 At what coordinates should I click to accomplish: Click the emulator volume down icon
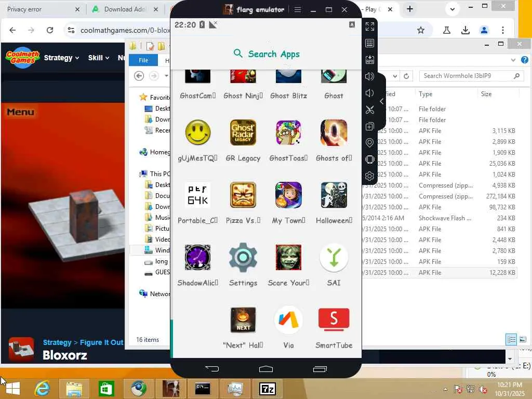pyautogui.click(x=370, y=93)
